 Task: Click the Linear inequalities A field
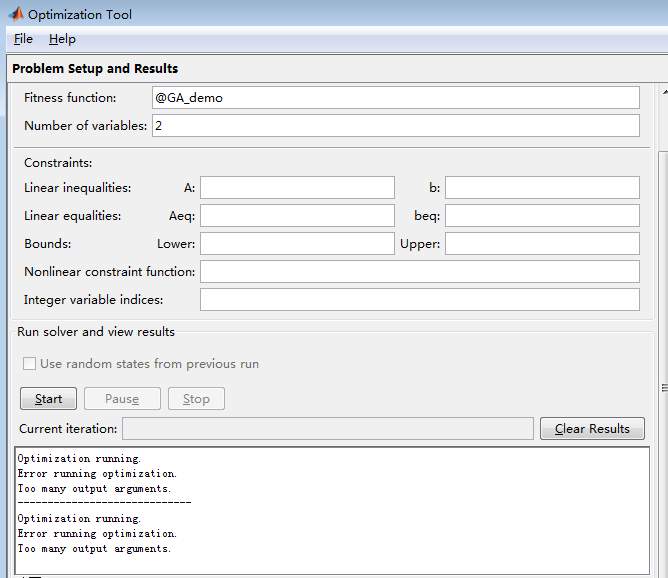pos(297,187)
